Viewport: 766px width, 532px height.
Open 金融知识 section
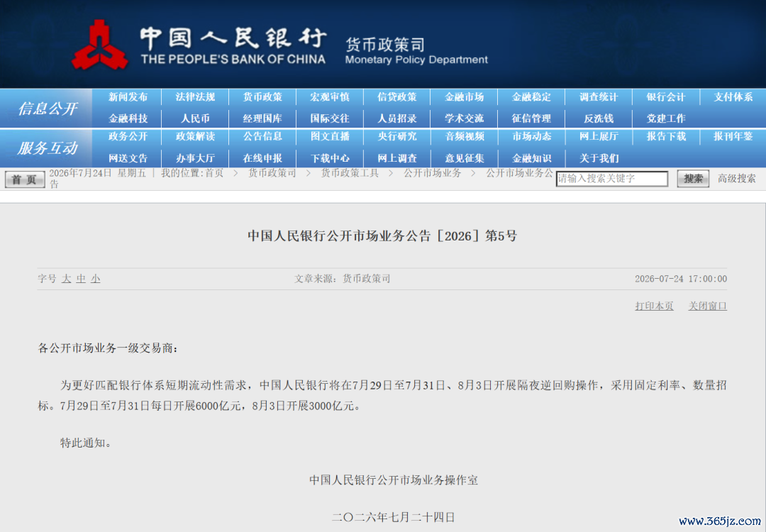tap(531, 159)
